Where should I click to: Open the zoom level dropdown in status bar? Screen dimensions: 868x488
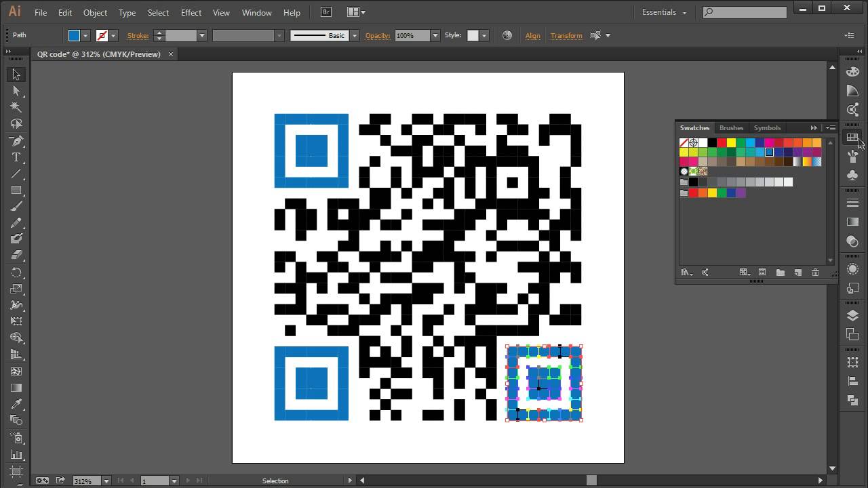pyautogui.click(x=106, y=481)
